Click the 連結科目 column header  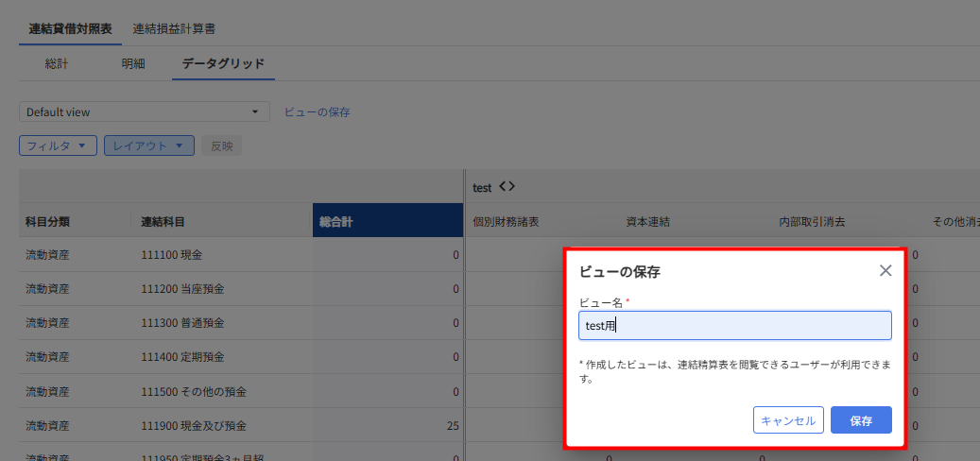163,222
